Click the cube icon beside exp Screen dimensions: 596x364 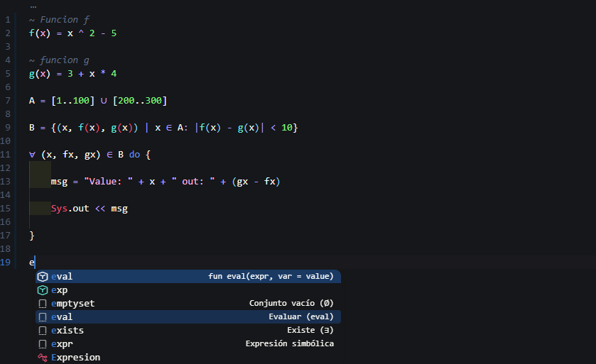[43, 290]
